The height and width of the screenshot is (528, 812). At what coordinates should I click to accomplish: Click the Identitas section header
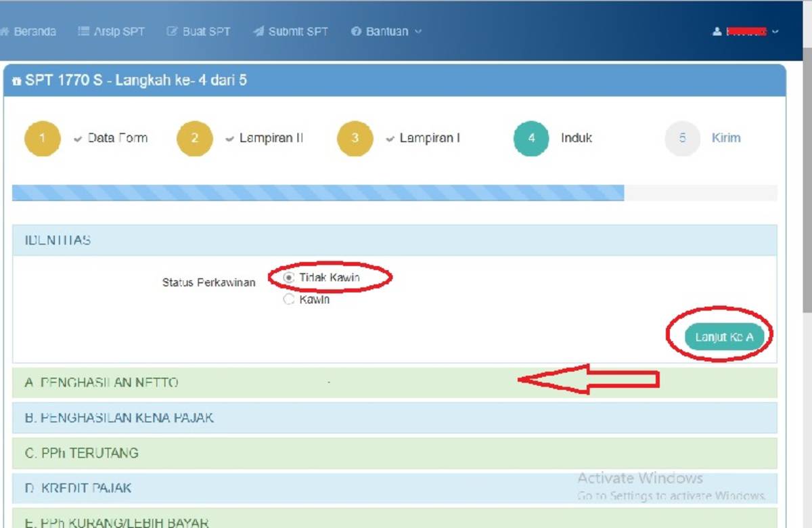pos(58,240)
